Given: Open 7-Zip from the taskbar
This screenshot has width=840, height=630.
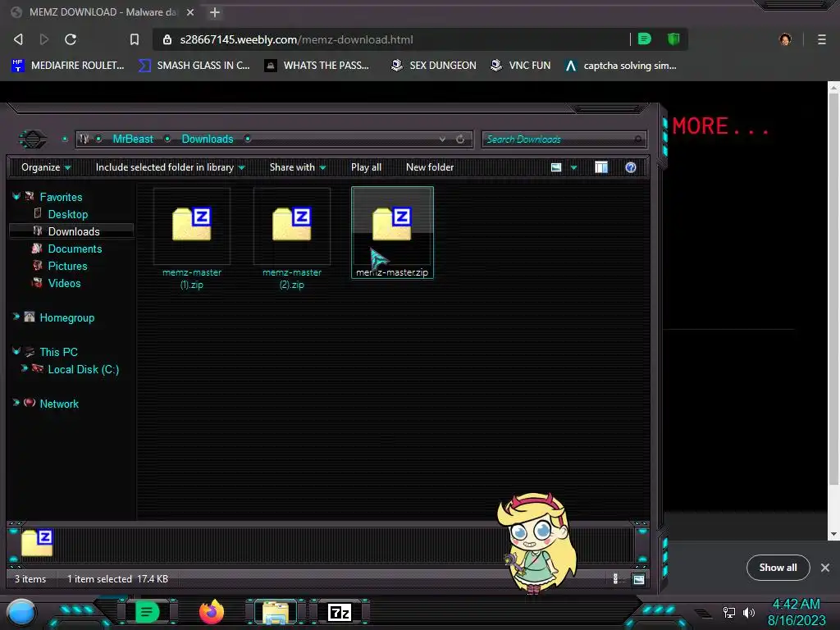Looking at the screenshot, I should (x=340, y=612).
